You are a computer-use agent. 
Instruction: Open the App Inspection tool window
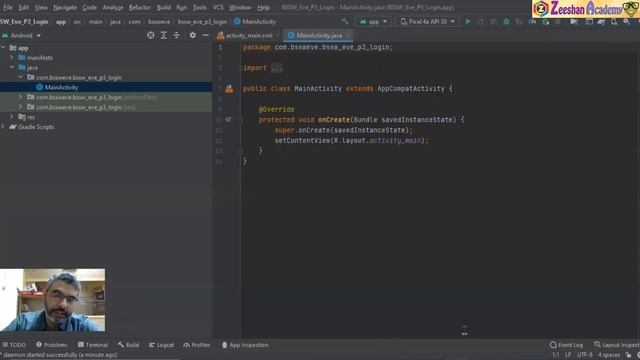tap(245, 345)
